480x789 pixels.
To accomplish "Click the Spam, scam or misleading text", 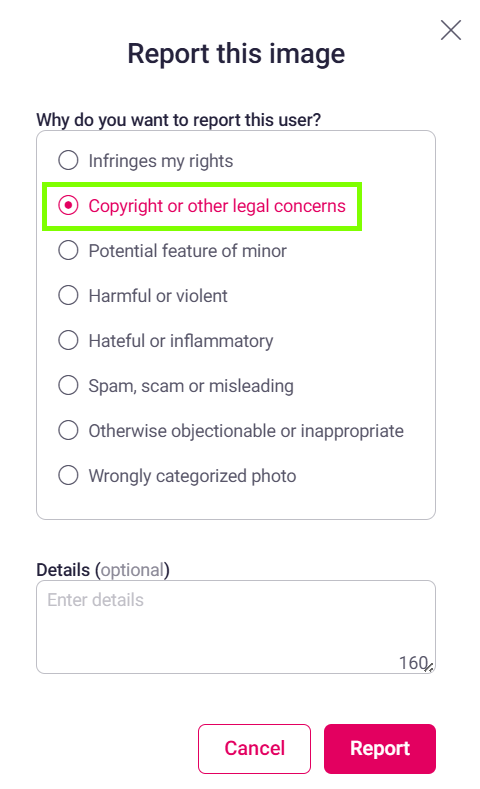I will 191,386.
